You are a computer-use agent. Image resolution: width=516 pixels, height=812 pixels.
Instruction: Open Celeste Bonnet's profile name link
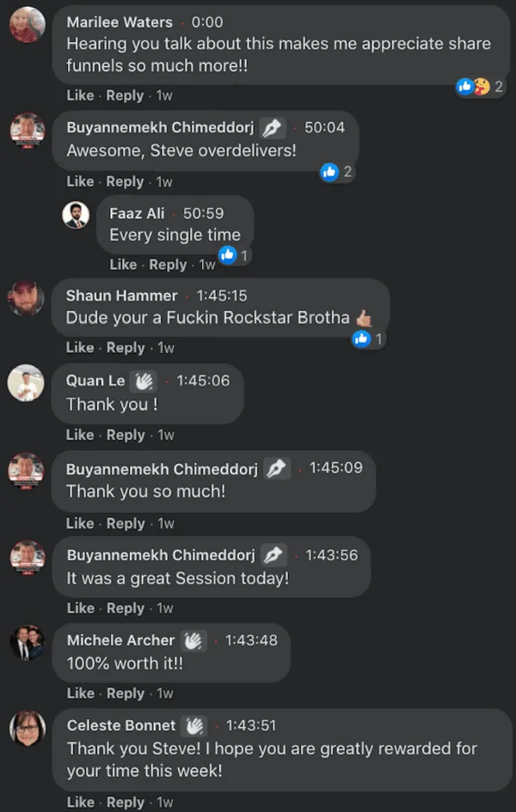(121, 725)
